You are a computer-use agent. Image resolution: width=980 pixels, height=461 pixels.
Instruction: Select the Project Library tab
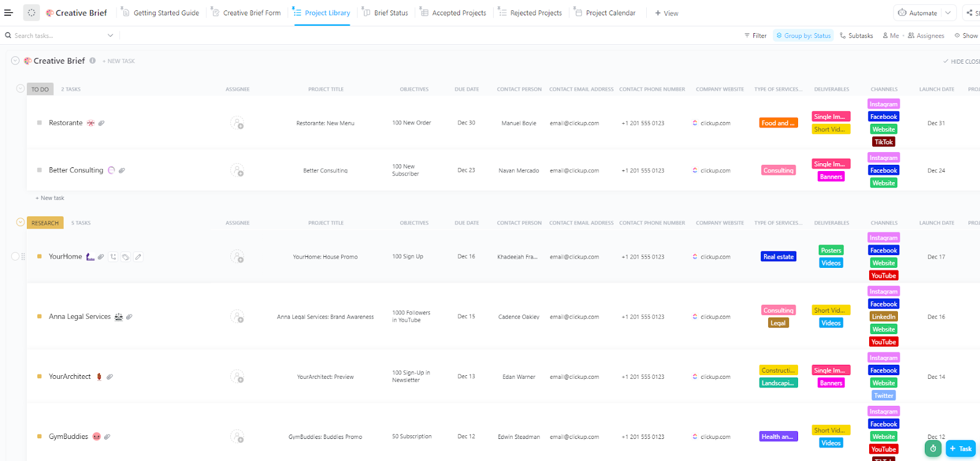[322, 13]
